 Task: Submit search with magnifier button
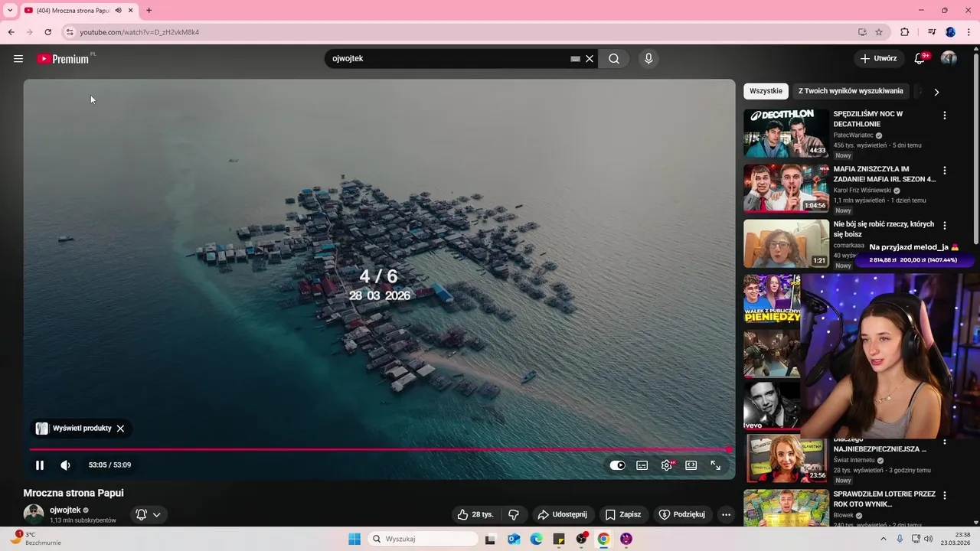click(x=614, y=59)
